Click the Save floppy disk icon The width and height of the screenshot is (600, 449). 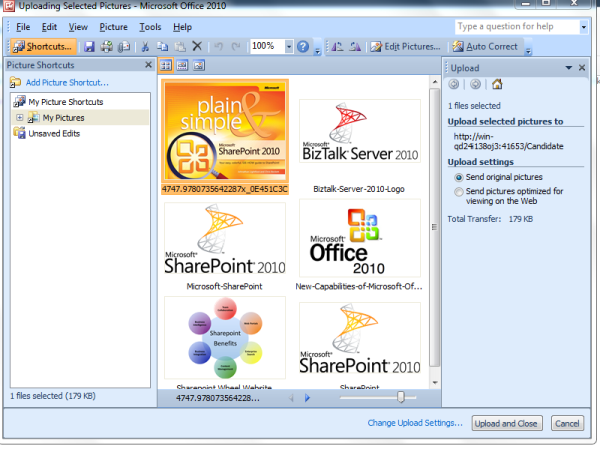click(89, 47)
